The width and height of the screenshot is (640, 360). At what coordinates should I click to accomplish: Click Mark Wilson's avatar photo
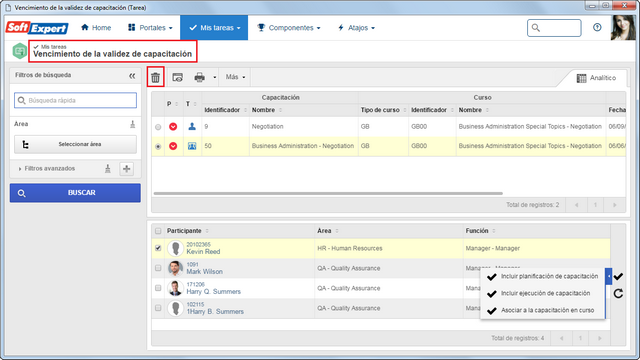pos(176,268)
